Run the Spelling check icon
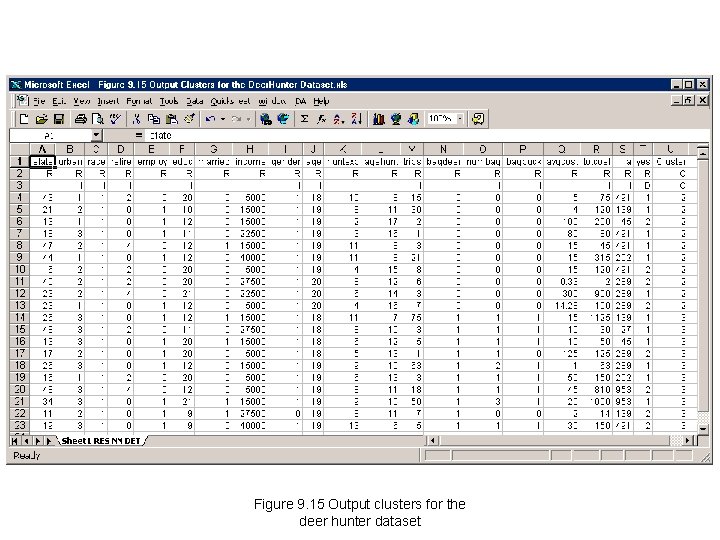The width and height of the screenshot is (720, 540). pyautogui.click(x=115, y=119)
